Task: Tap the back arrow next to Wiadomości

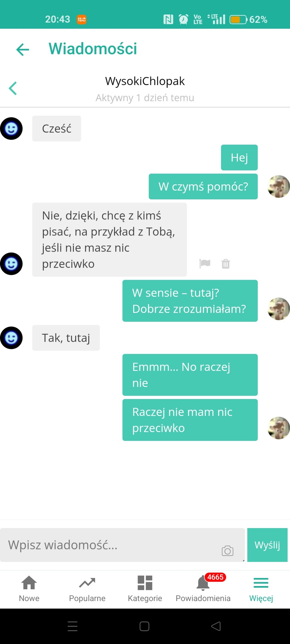Action: tap(22, 49)
